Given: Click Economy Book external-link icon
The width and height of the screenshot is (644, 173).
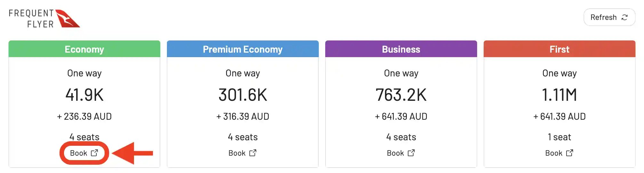Looking at the screenshot, I should [x=94, y=153].
